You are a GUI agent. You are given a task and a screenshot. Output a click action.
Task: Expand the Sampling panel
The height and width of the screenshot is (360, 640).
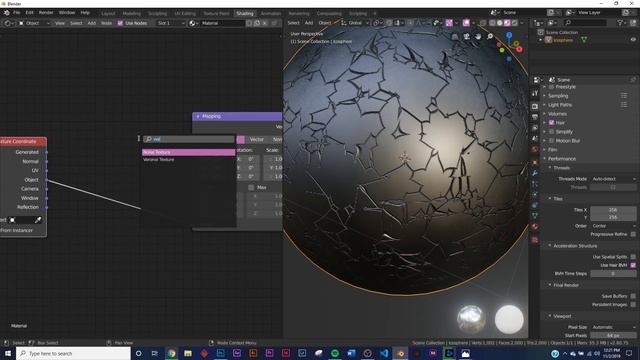pos(558,96)
